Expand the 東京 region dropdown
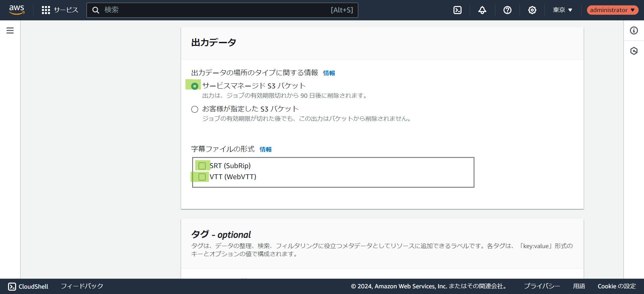Image resolution: width=644 pixels, height=294 pixels. [x=562, y=10]
